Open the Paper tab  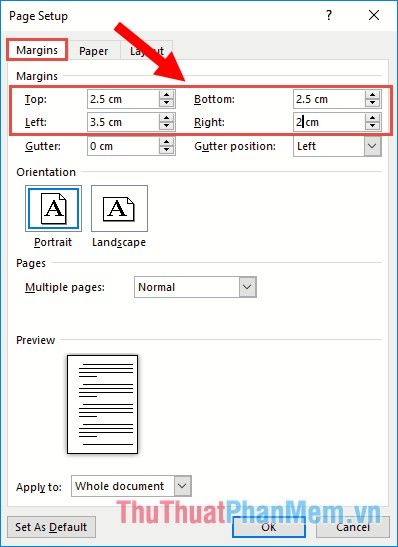[x=93, y=51]
